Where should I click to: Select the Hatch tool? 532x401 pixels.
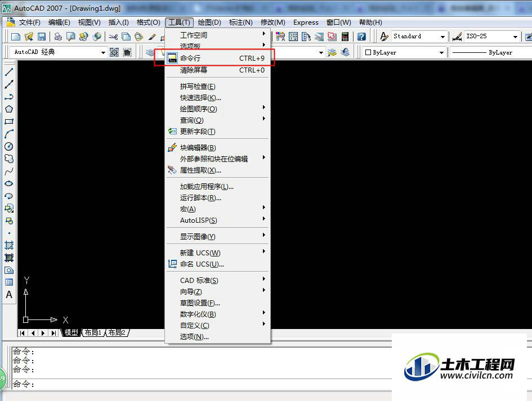point(9,245)
